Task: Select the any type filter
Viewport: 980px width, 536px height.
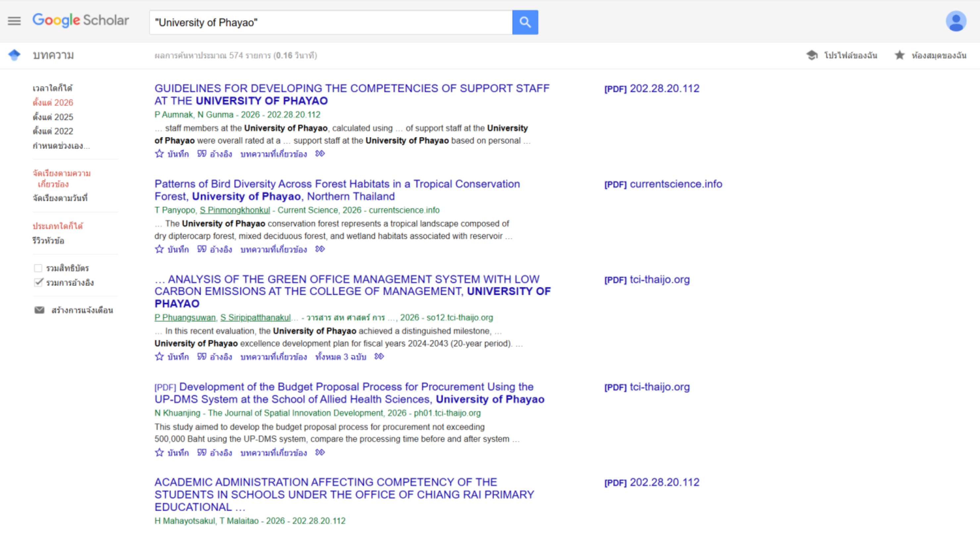Action: pyautogui.click(x=58, y=226)
